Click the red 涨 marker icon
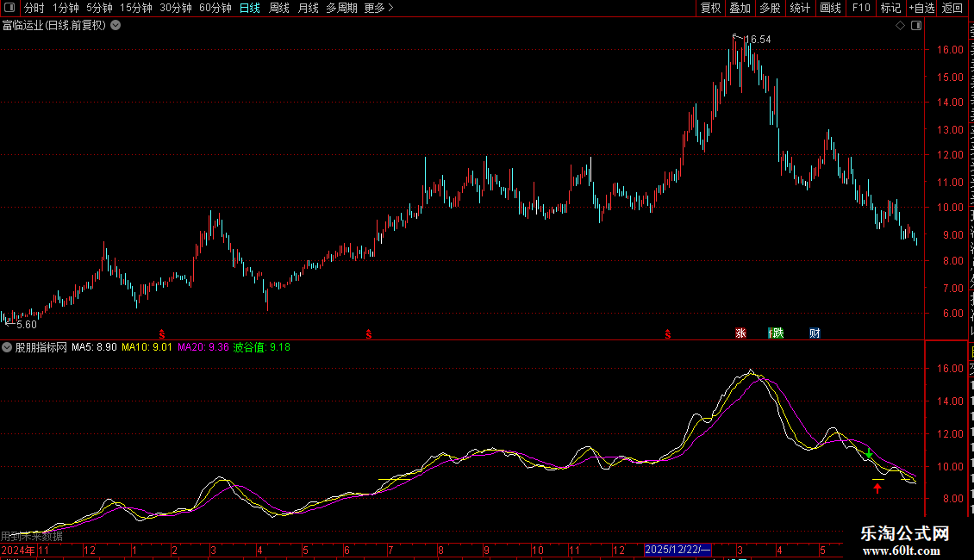The height and width of the screenshot is (560, 974). tap(740, 333)
